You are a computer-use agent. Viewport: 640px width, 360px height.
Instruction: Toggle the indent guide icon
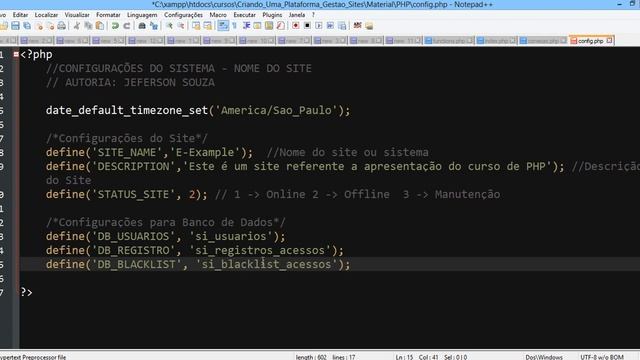246,26
